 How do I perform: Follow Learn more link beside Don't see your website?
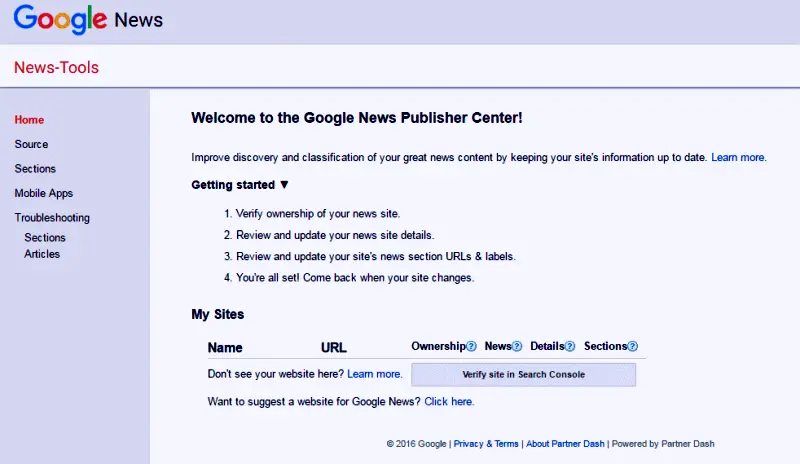pos(374,374)
